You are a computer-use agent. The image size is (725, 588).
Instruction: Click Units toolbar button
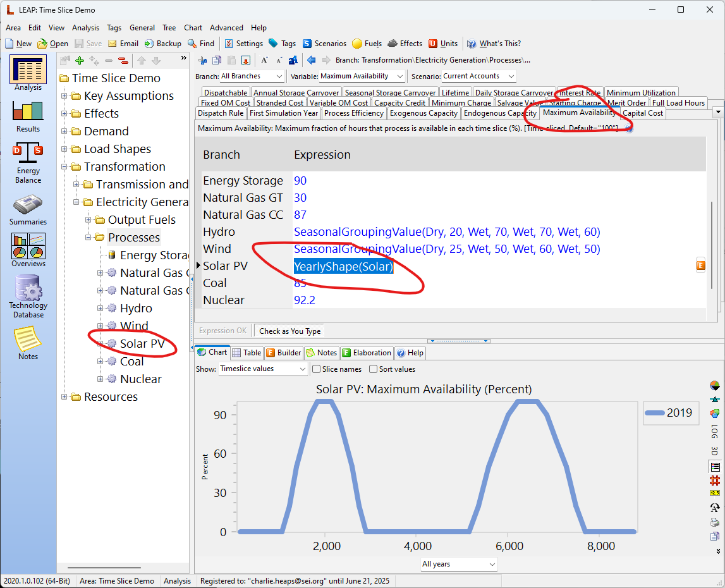443,44
